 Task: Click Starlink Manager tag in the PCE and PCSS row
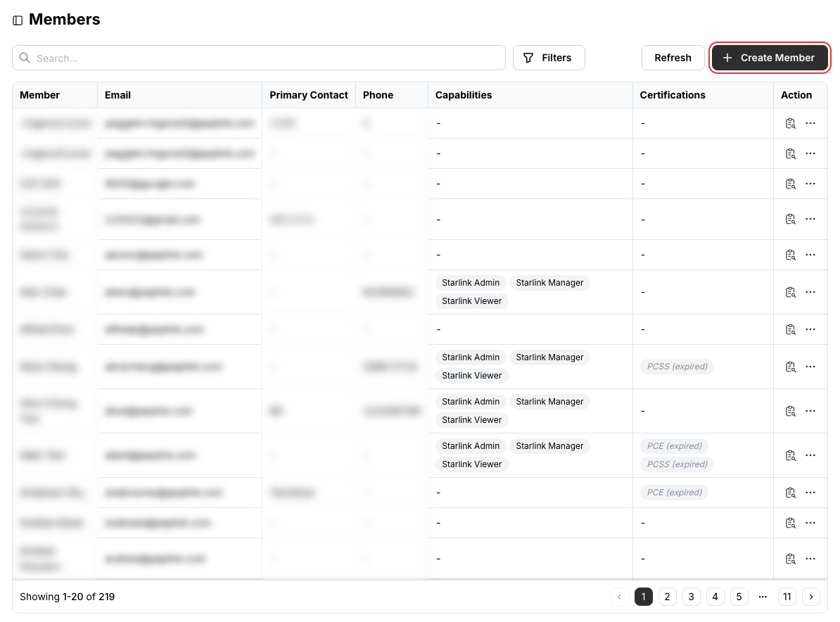[x=549, y=445]
